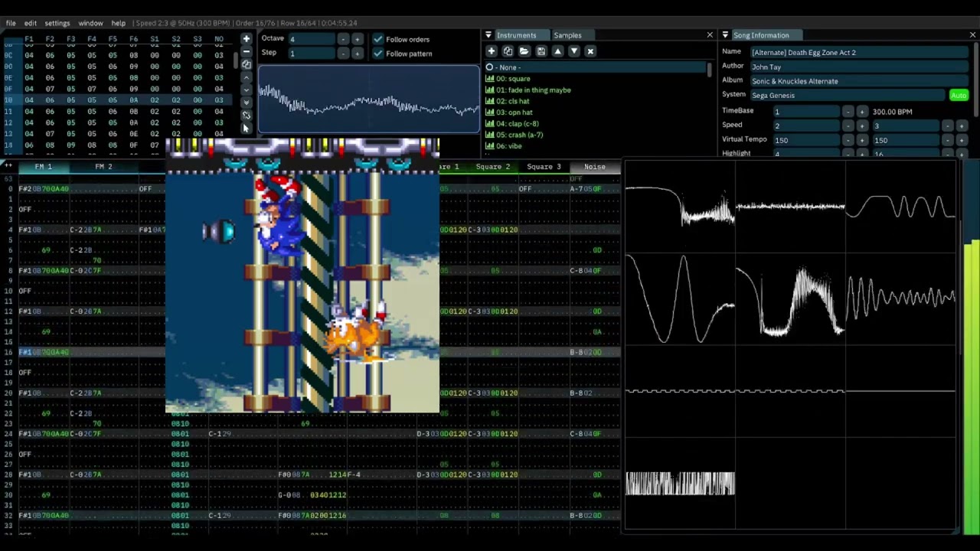Click the System field Sega Genesis

tap(847, 96)
